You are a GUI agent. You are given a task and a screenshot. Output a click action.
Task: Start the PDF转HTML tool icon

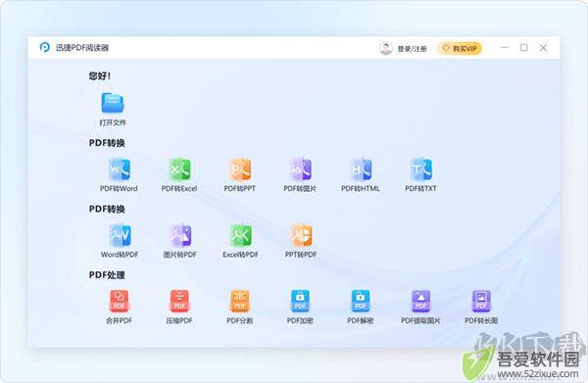point(361,169)
